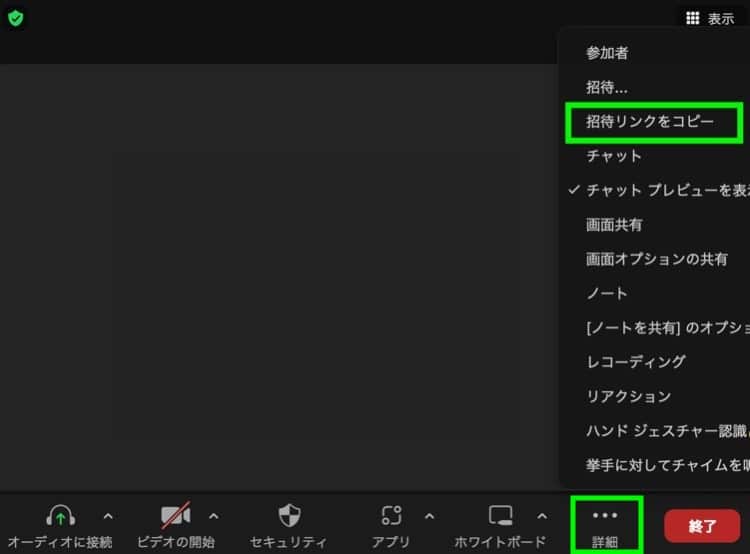
Task: Click the 表示 label at top right
Action: tap(721, 19)
